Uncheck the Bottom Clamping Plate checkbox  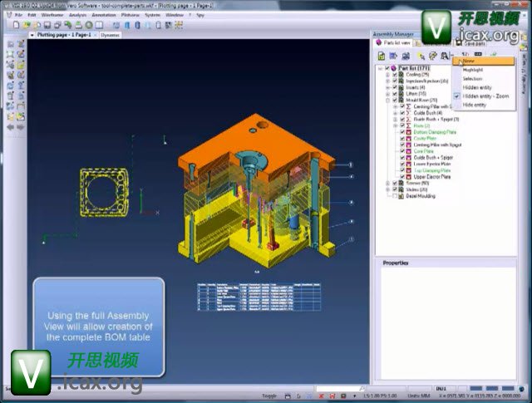402,132
